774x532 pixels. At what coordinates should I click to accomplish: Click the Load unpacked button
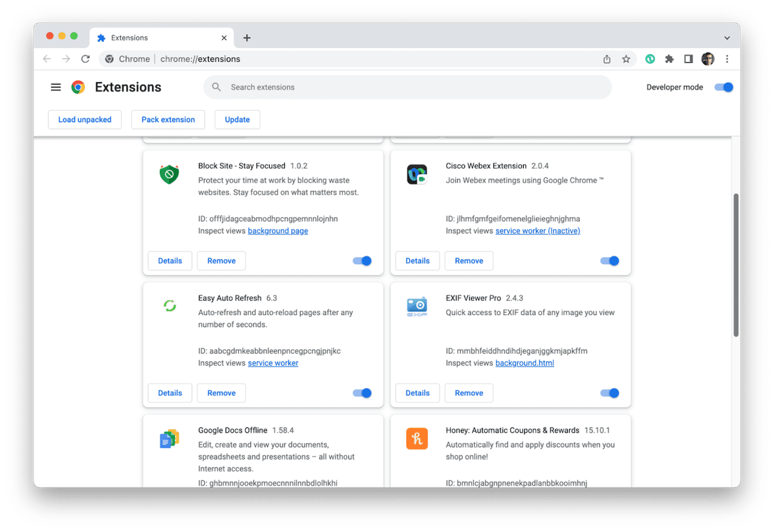click(x=85, y=120)
